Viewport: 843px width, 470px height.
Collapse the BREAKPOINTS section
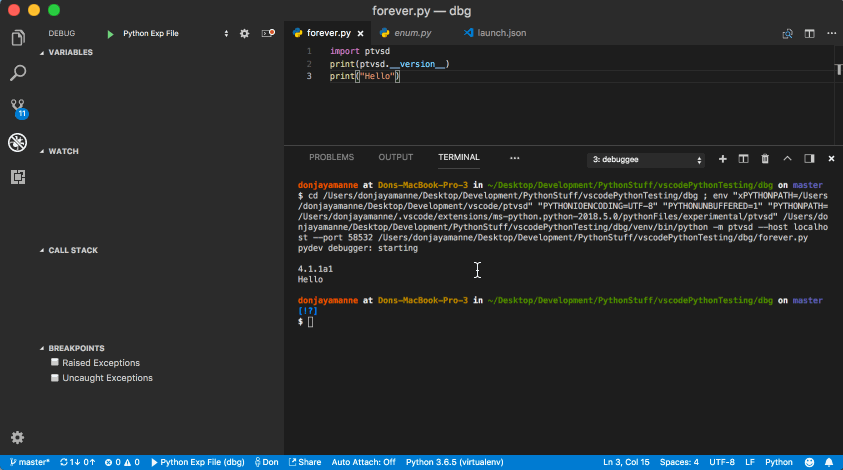(72, 348)
